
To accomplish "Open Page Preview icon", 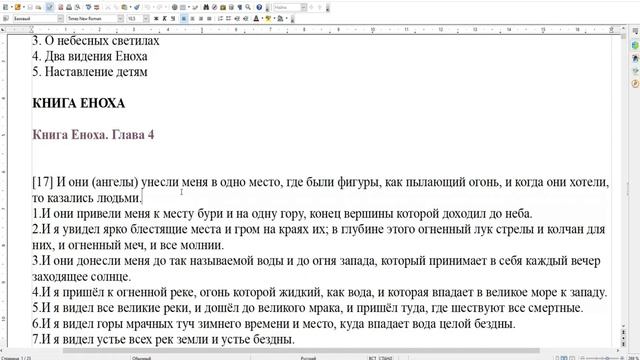I will 77,7.
